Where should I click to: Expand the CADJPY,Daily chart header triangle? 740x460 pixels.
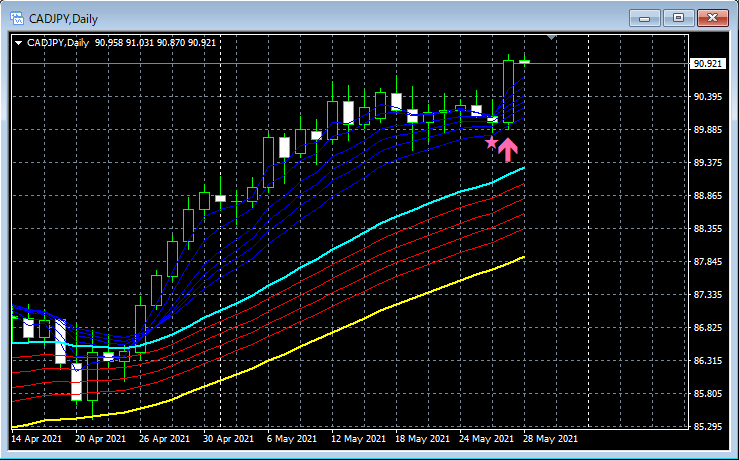pyautogui.click(x=19, y=43)
